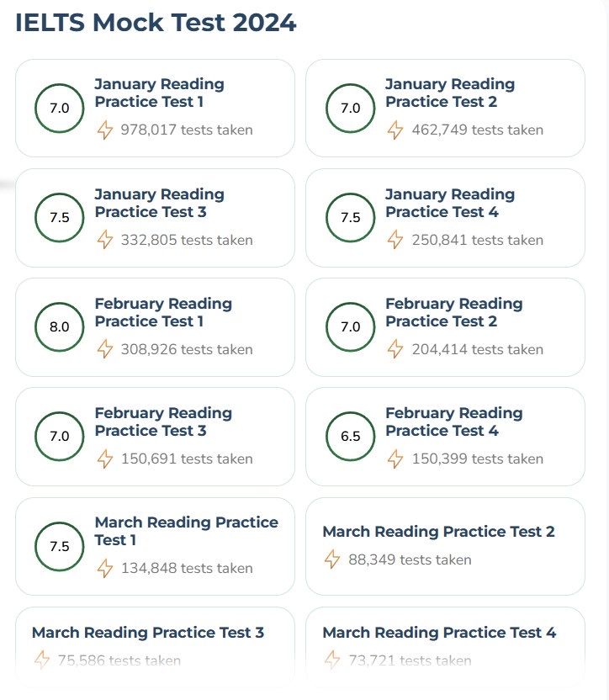The image size is (609, 700).
Task: Click lightning icon beside 462,749 tests taken
Action: [395, 130]
